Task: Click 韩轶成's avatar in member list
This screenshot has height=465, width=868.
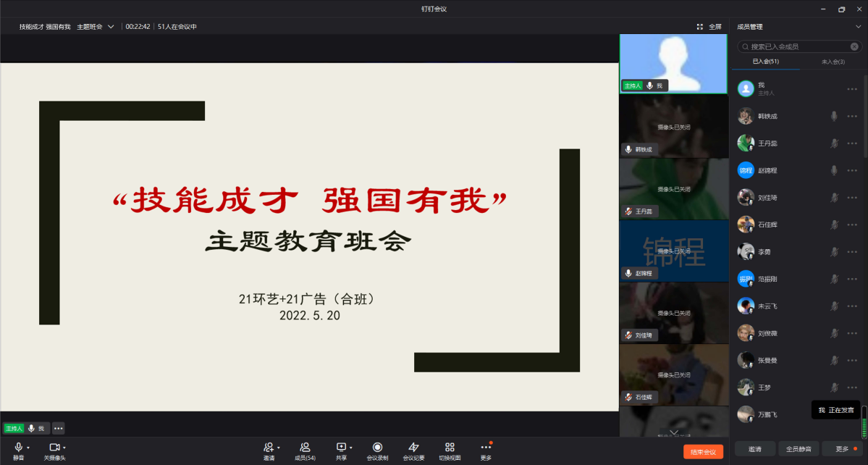Action: pos(746,116)
